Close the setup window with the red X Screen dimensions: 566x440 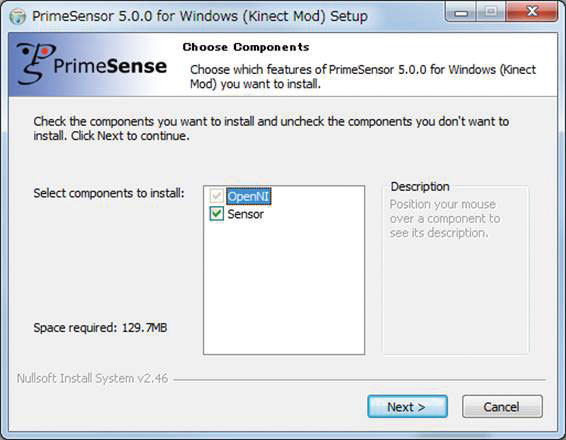point(532,12)
